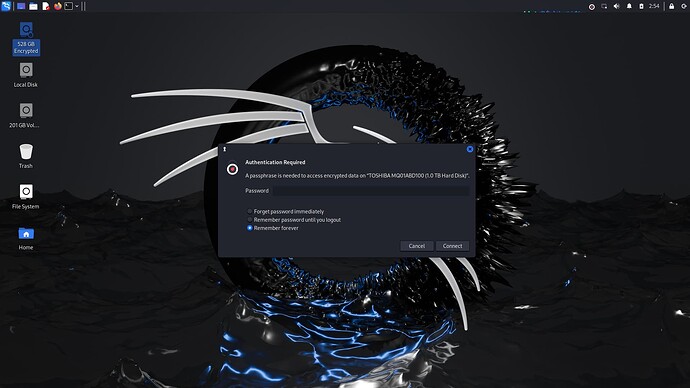The width and height of the screenshot is (690, 388).
Task: Click the Password input field
Action: [x=371, y=190]
